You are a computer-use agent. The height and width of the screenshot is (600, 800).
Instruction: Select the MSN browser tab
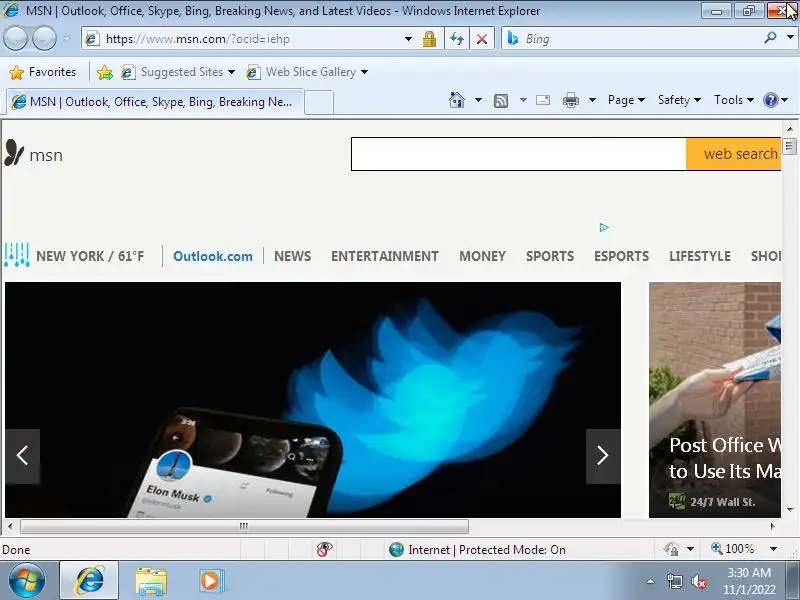tap(155, 102)
